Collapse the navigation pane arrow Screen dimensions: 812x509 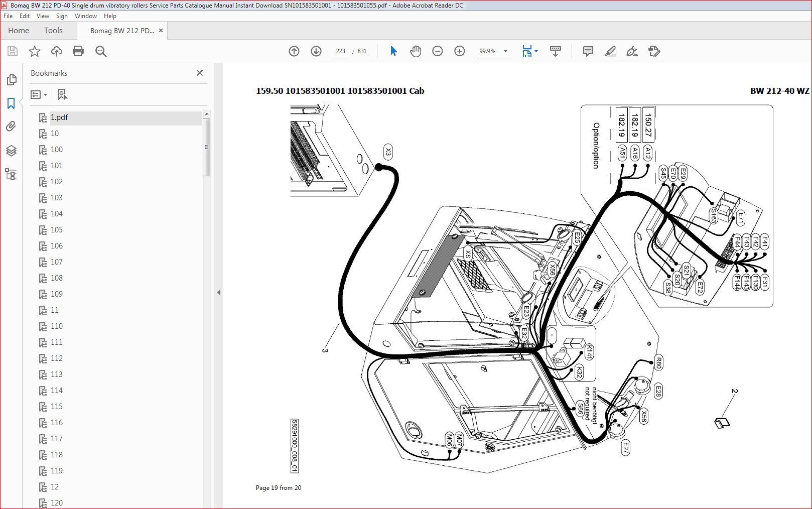tap(219, 292)
